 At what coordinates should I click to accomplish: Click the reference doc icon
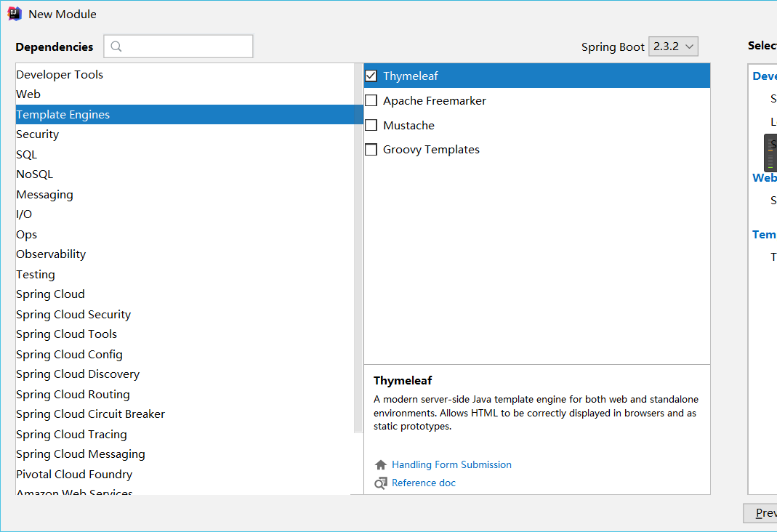coord(381,483)
